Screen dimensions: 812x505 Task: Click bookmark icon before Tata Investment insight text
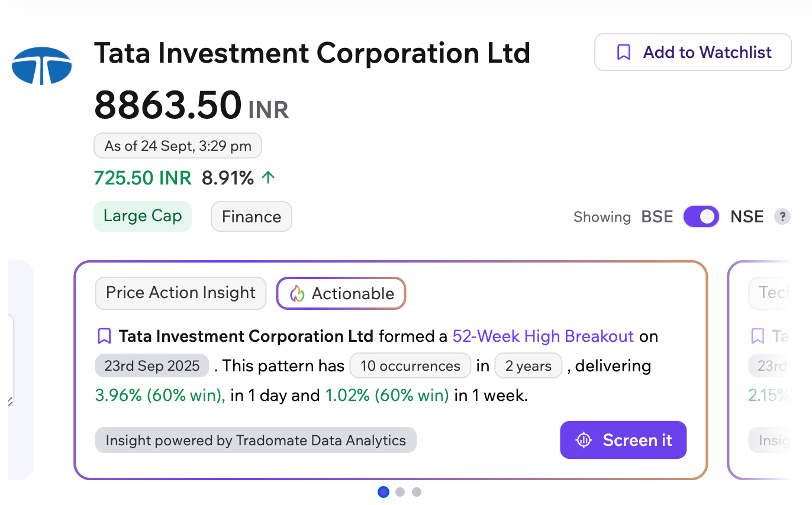click(104, 336)
